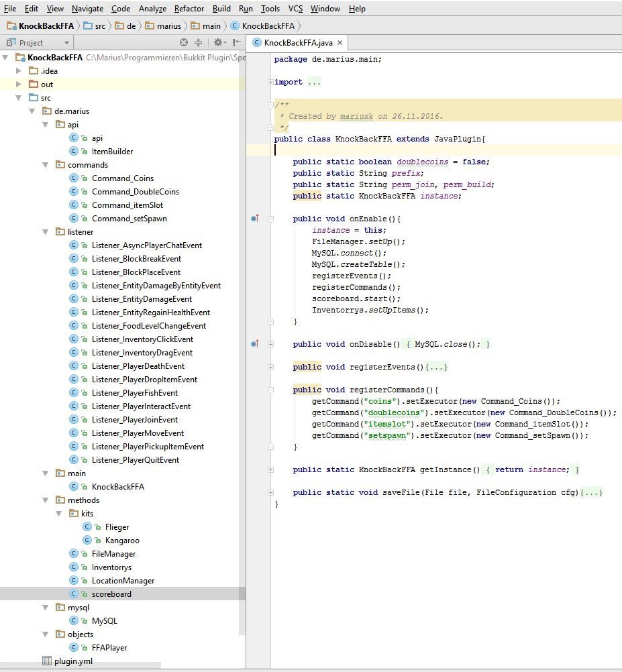Select Listener_EntityDamageByEntityEvent in the tree
Image resolution: width=622 pixels, height=672 pixels.
[x=156, y=286]
